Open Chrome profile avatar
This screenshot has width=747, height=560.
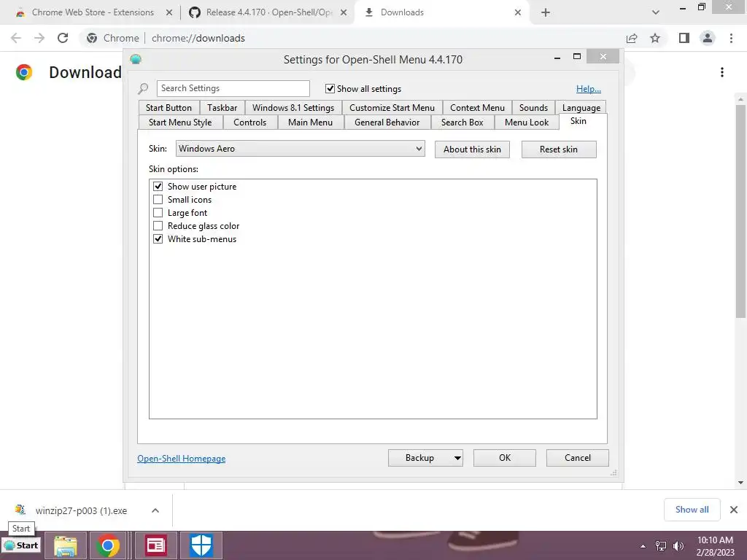708,38
